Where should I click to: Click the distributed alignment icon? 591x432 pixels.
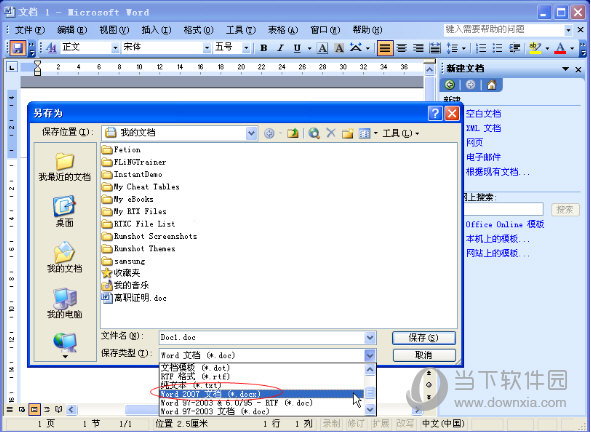[x=435, y=48]
